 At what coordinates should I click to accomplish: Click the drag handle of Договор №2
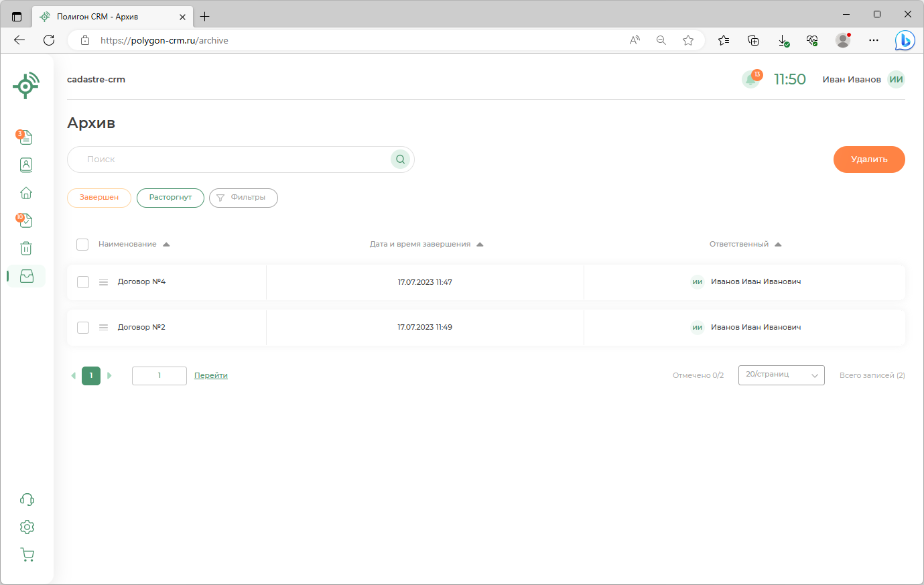pyautogui.click(x=103, y=328)
